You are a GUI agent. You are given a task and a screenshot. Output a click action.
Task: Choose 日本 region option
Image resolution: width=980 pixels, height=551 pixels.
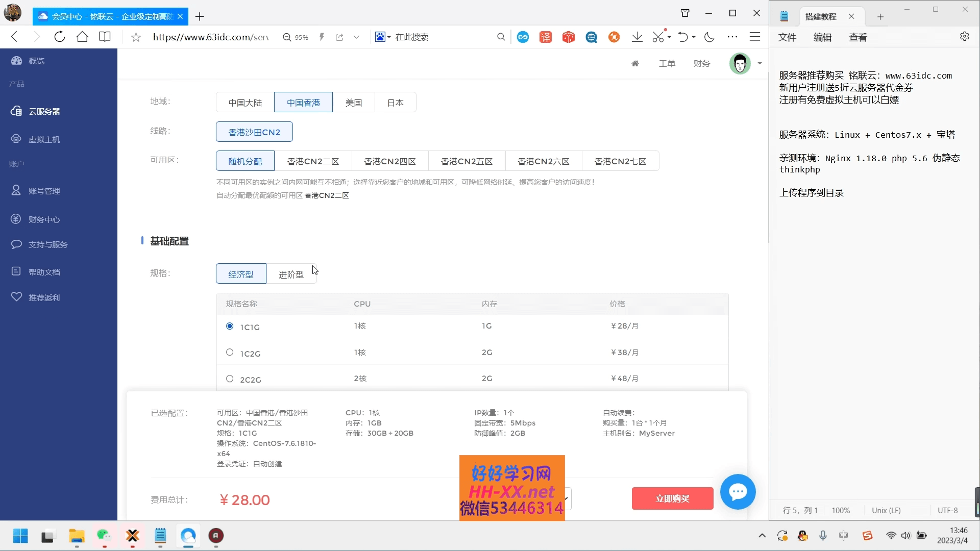[x=396, y=103]
